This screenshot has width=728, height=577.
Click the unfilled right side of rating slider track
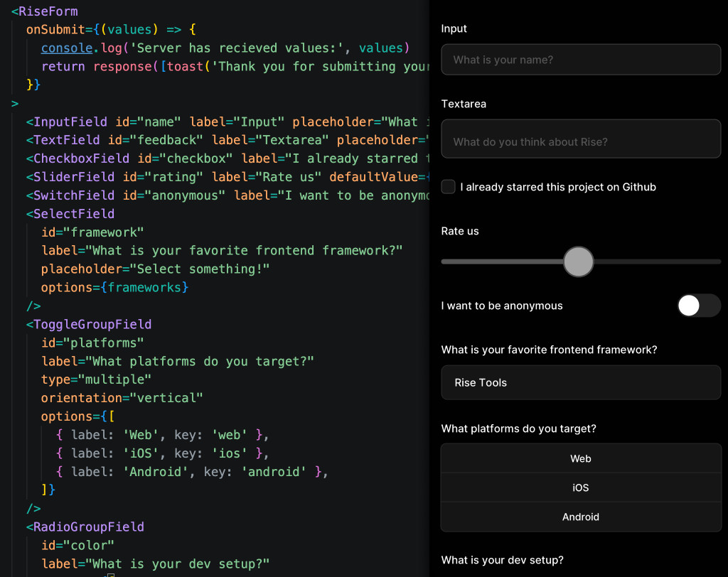[658, 261]
